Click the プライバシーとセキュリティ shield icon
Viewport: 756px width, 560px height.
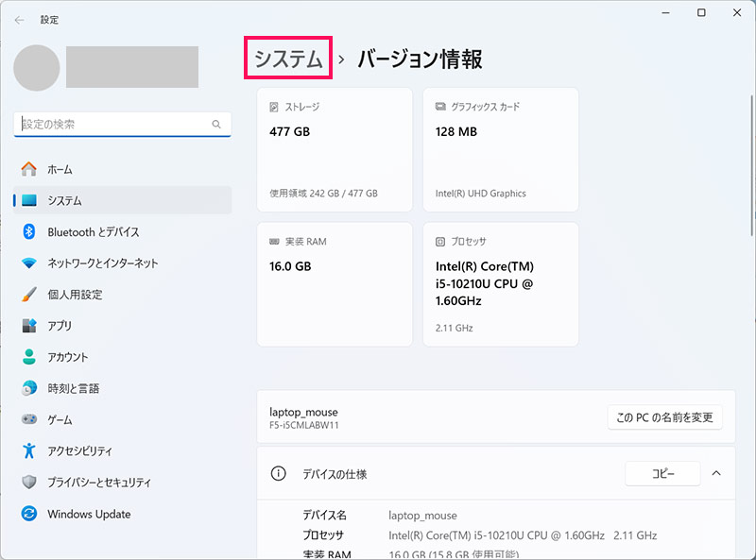click(x=29, y=482)
